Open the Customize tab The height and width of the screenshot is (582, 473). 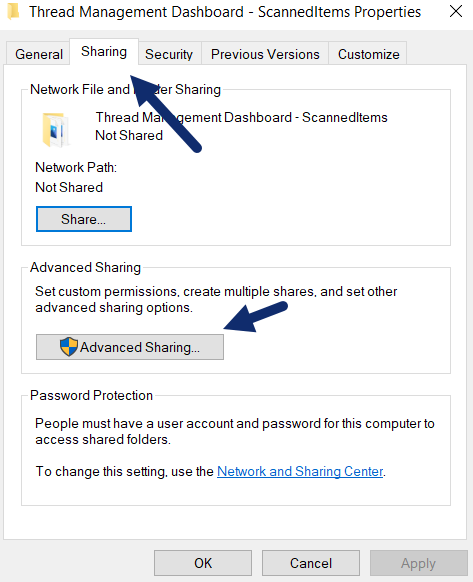point(368,54)
